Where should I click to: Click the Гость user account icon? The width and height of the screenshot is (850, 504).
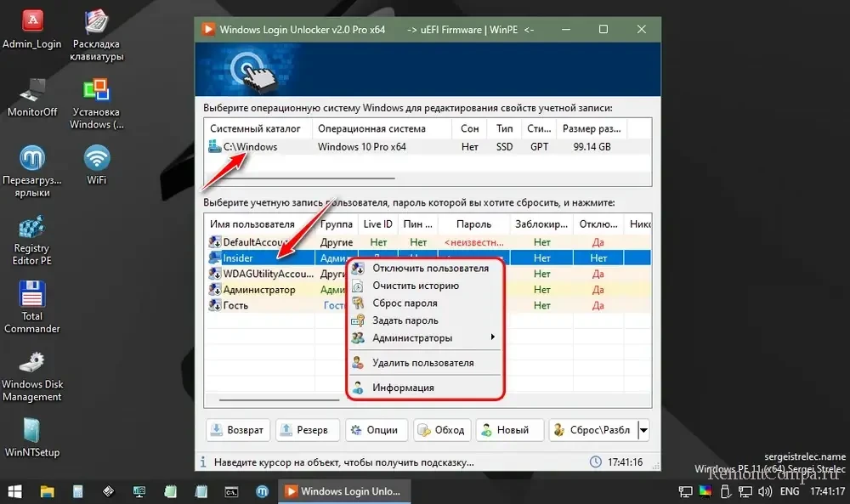tap(215, 306)
